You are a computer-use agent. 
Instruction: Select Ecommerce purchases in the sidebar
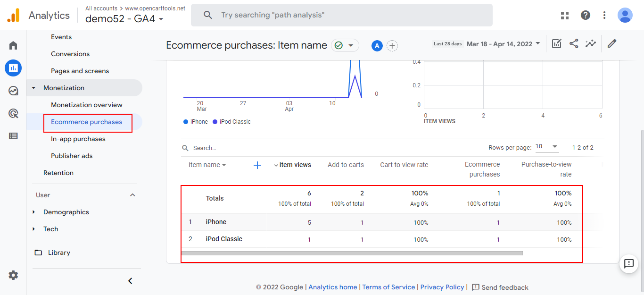click(x=86, y=122)
